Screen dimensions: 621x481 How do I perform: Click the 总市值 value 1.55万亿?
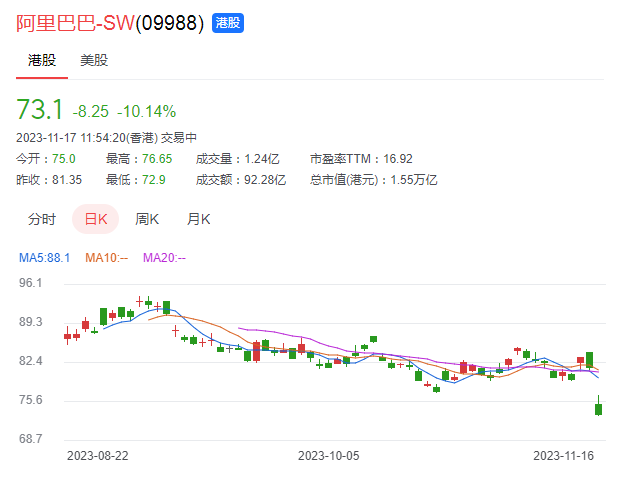pyautogui.click(x=414, y=180)
